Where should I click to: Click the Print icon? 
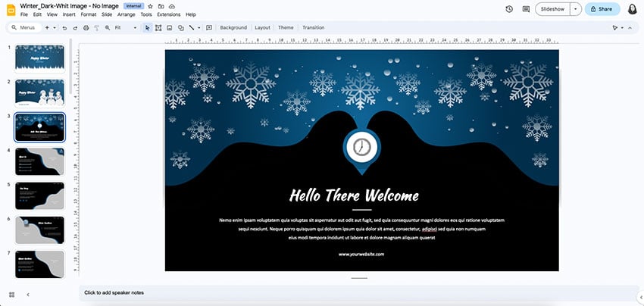pyautogui.click(x=86, y=27)
